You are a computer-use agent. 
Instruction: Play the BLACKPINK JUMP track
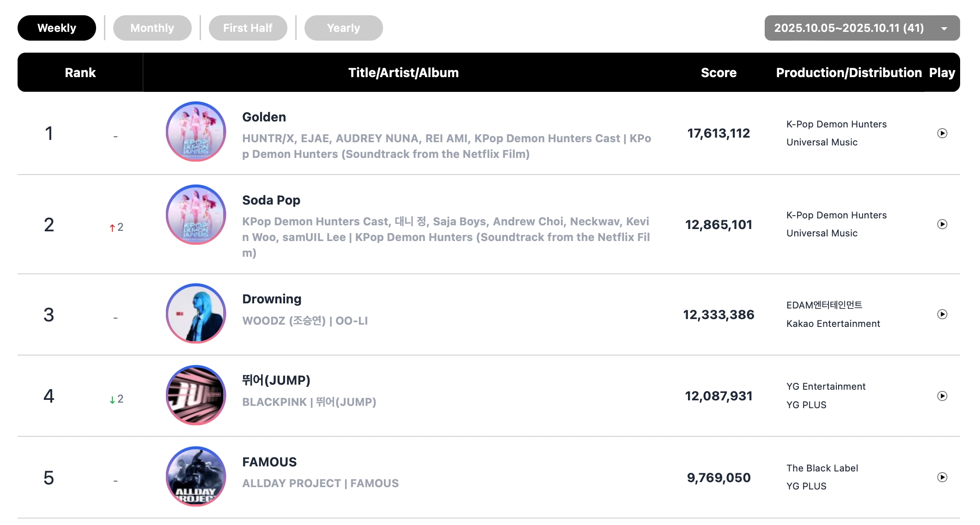tap(942, 396)
